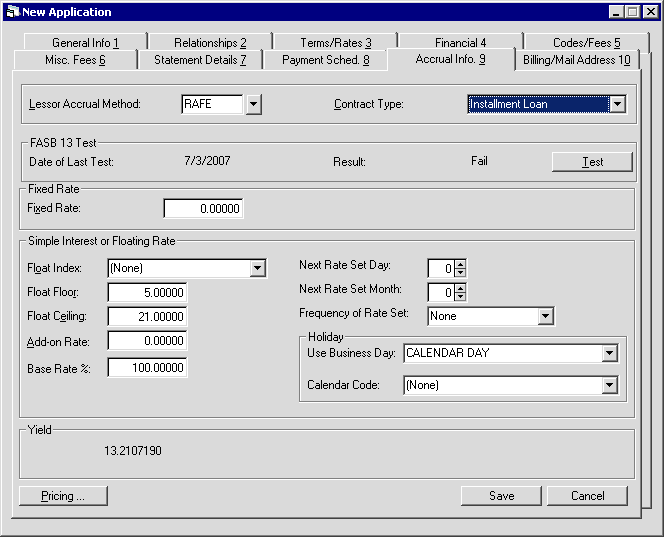The width and height of the screenshot is (664, 537).
Task: Click the Next Rate Set Month value field
Action: click(441, 292)
